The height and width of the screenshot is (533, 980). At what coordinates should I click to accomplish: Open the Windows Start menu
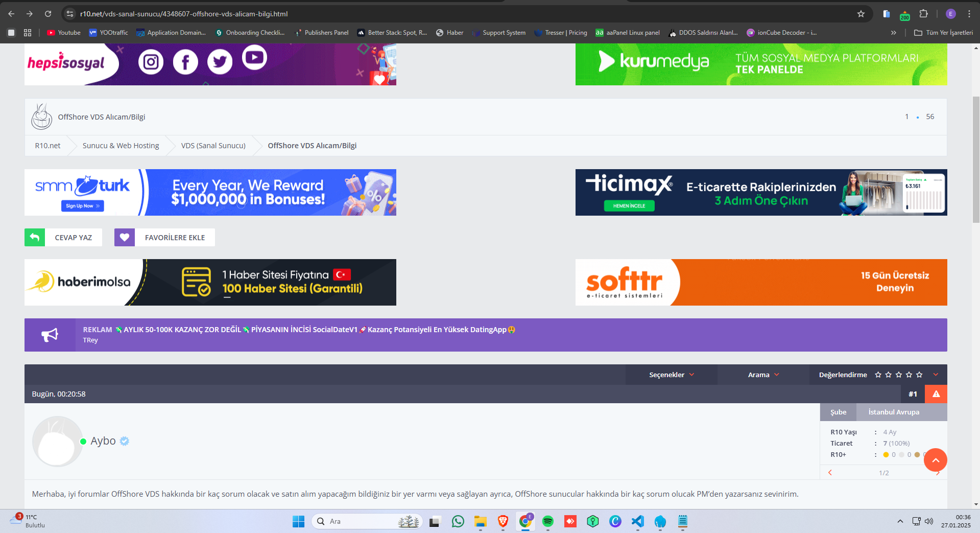coord(298,521)
